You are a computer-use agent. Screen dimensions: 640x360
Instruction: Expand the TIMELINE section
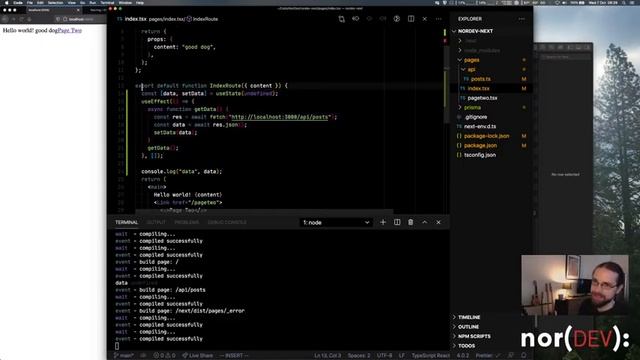[x=469, y=317]
